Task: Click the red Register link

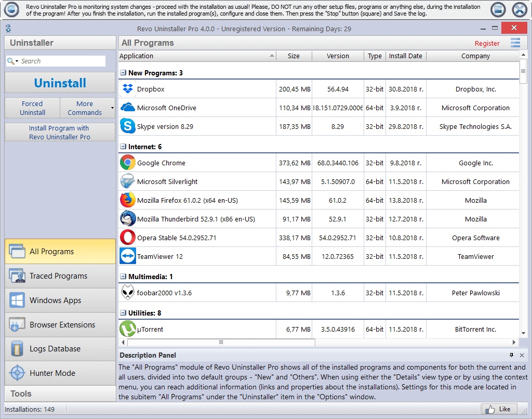Action: pyautogui.click(x=487, y=44)
